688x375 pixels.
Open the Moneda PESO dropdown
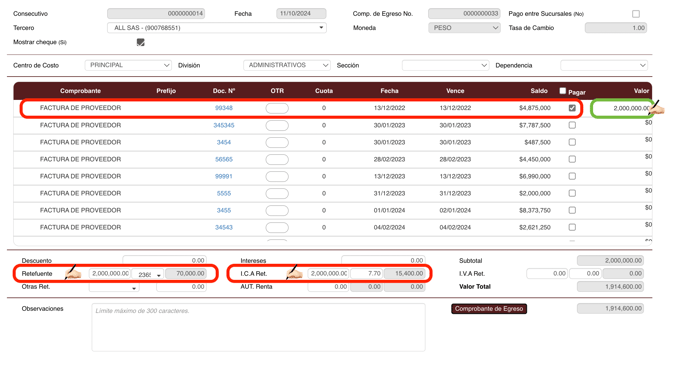click(x=464, y=28)
